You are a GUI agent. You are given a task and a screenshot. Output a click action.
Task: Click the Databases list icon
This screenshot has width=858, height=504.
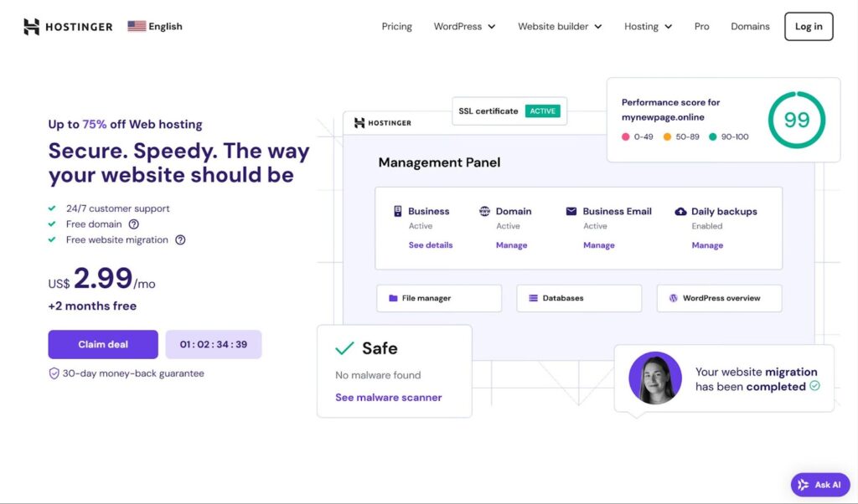[x=533, y=298]
